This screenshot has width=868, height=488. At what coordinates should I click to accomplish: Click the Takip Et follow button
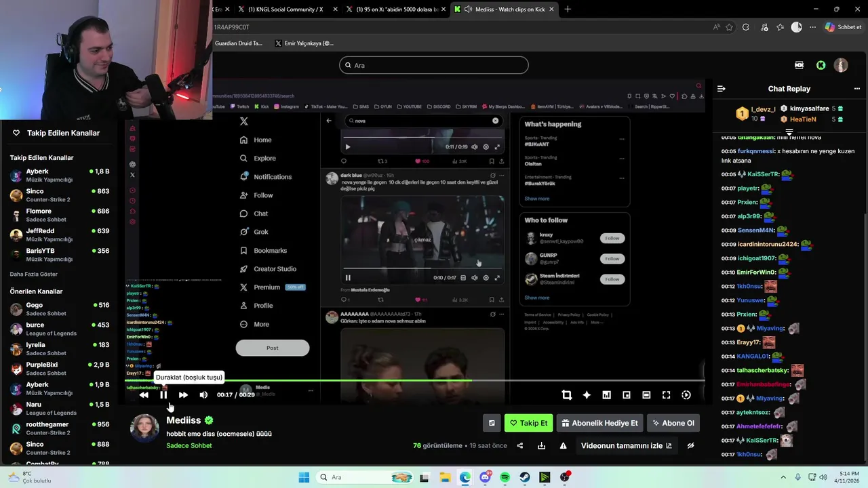pyautogui.click(x=529, y=423)
